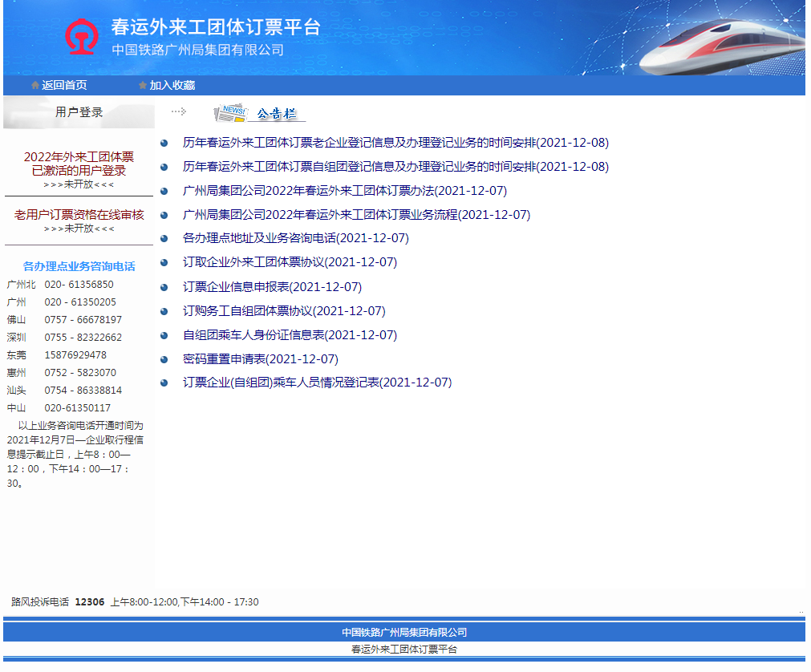Image resolution: width=811 pixels, height=672 pixels.
Task: Click 路风投诉电话 label
Action: (40, 601)
